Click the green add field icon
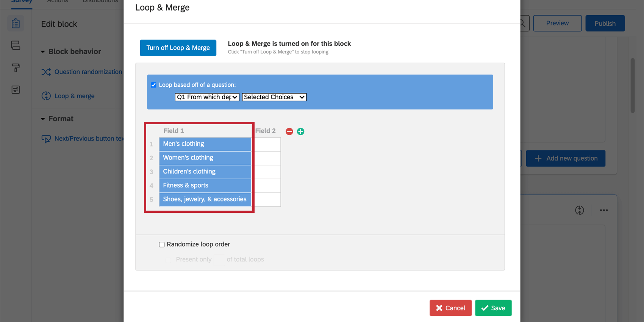This screenshot has height=322, width=644. click(300, 131)
